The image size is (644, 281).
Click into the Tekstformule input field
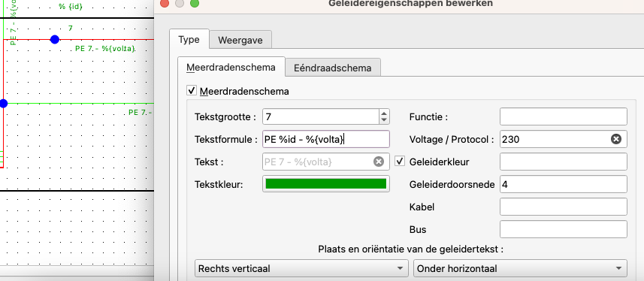(325, 139)
